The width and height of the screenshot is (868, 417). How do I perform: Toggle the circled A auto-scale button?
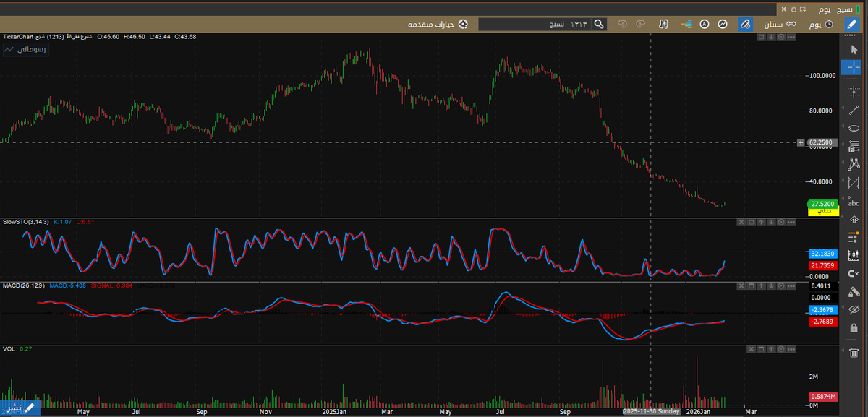point(705,24)
